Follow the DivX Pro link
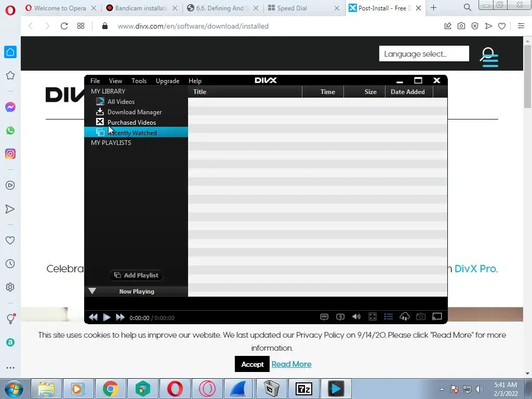Viewport: 532px width, 399px height. 475,269
